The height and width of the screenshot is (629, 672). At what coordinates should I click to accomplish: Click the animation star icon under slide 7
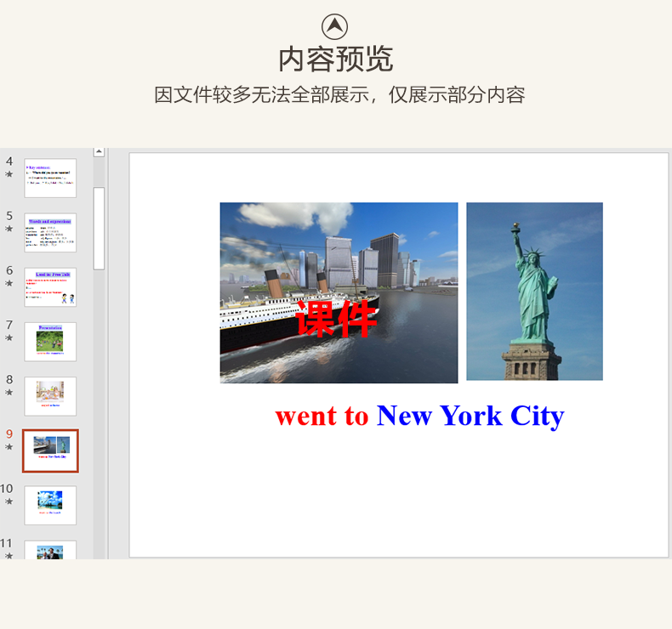coord(9,337)
